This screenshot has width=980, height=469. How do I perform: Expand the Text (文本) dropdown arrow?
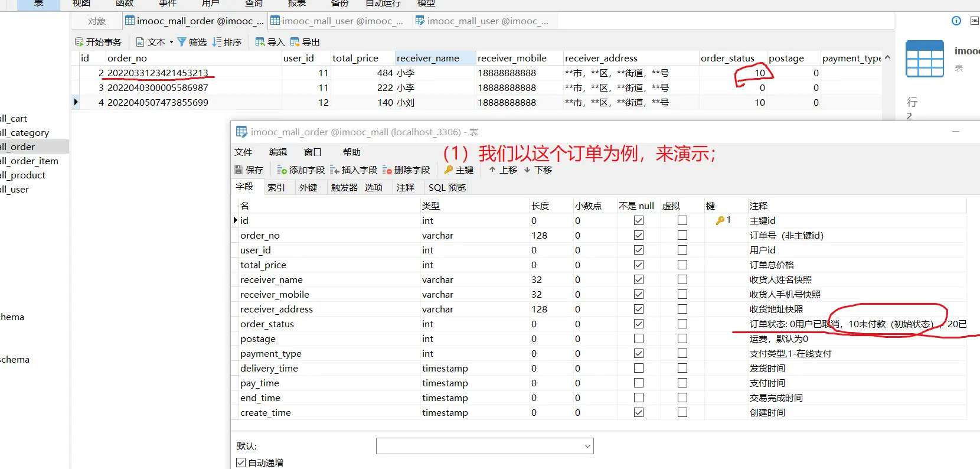pyautogui.click(x=171, y=42)
